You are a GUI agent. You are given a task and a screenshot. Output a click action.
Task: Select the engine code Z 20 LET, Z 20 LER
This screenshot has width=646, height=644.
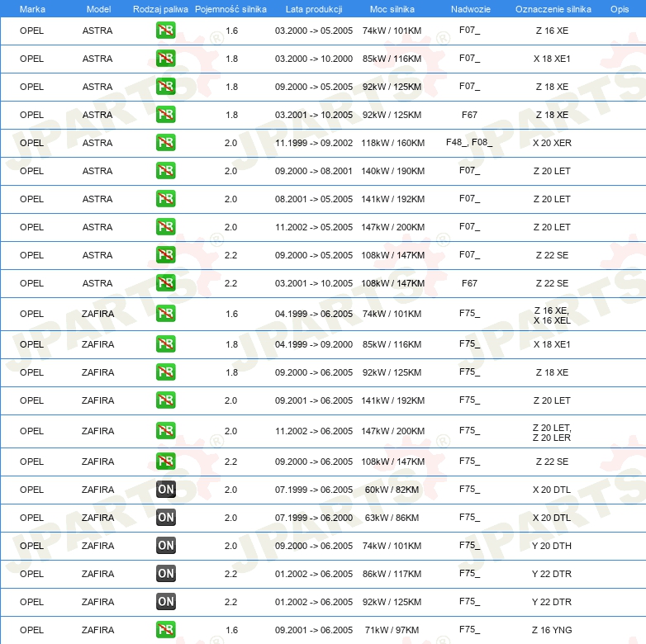[552, 433]
